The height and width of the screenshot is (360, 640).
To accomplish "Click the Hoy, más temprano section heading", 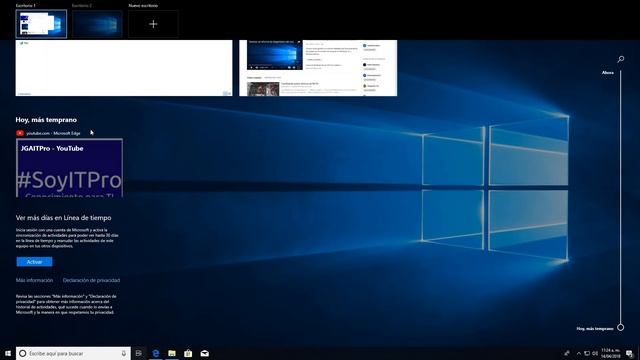I will click(46, 120).
